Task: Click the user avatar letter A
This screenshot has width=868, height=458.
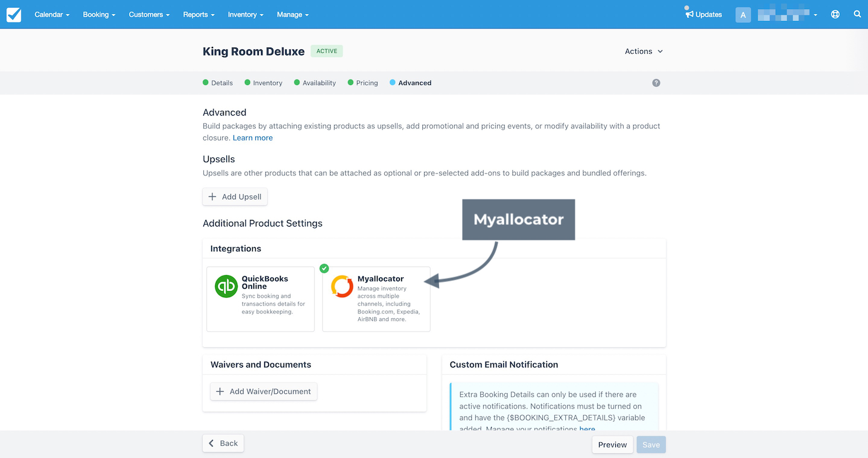Action: pos(743,14)
